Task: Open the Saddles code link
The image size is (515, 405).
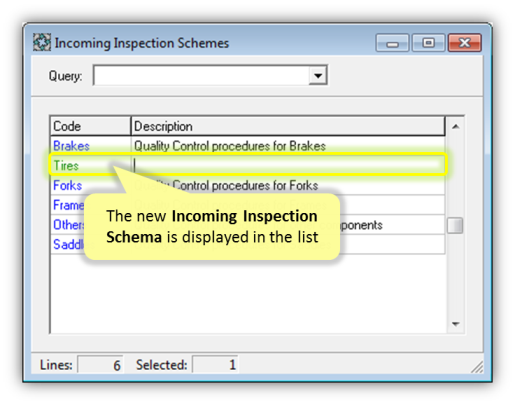Action: coord(68,244)
